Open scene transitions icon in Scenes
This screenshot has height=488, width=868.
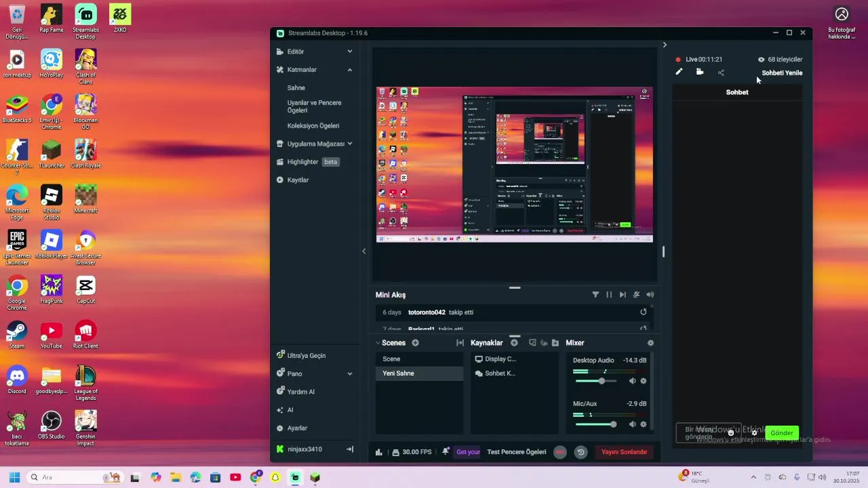coord(460,343)
